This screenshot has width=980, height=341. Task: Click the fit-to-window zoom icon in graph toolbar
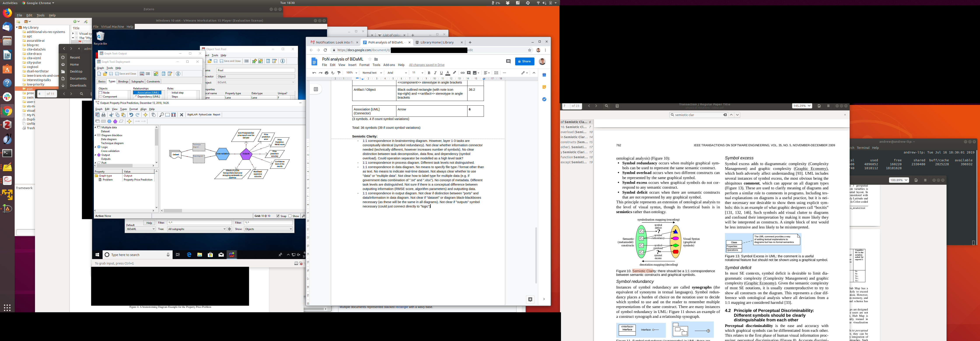[x=173, y=114]
